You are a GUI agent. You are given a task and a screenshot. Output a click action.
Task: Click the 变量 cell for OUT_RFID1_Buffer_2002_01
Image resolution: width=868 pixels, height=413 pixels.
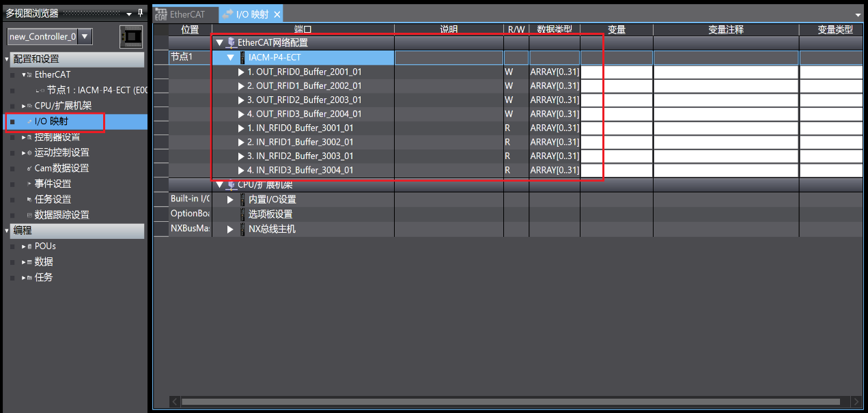(x=616, y=86)
